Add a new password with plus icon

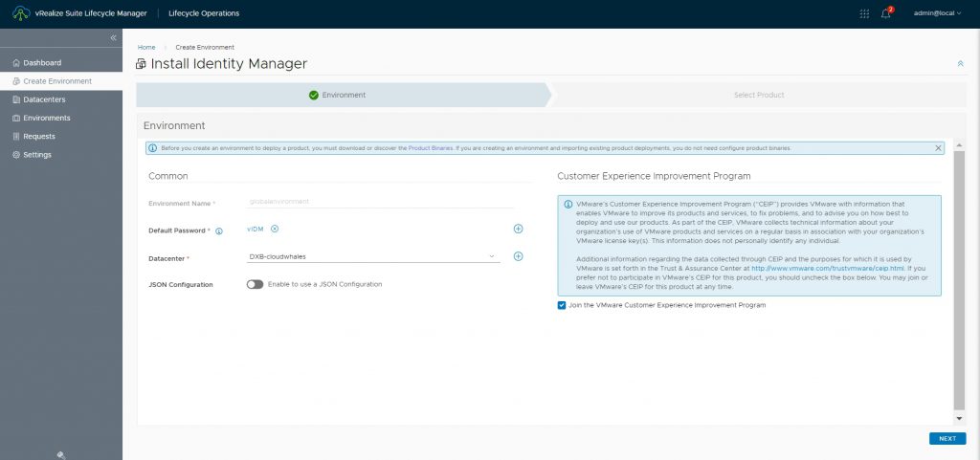point(518,230)
